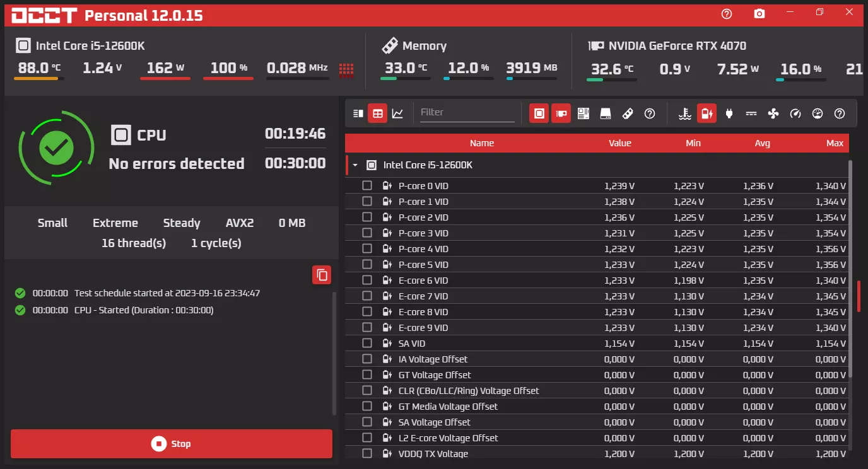Click the question mark beside the memory stick filter
Viewport: 868px width, 469px height.
tap(650, 113)
